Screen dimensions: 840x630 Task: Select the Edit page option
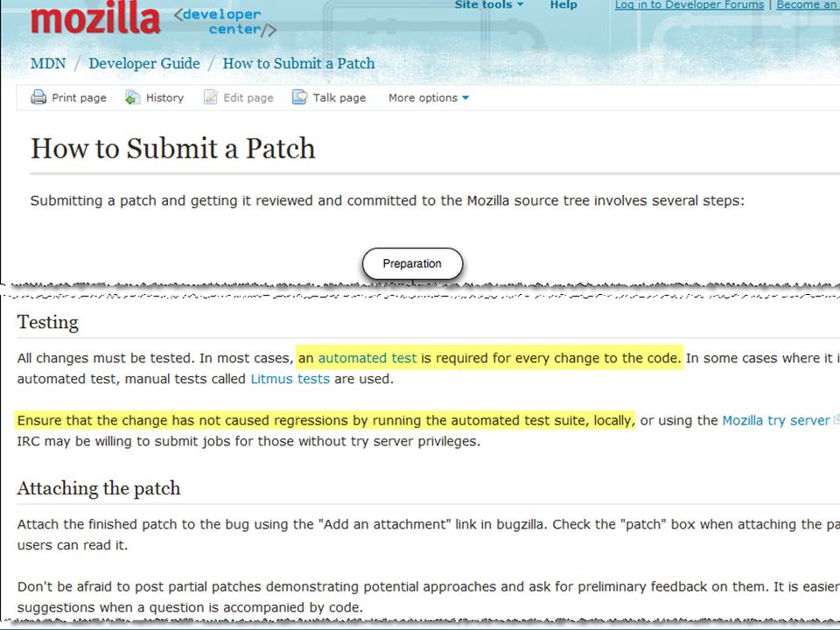point(248,98)
